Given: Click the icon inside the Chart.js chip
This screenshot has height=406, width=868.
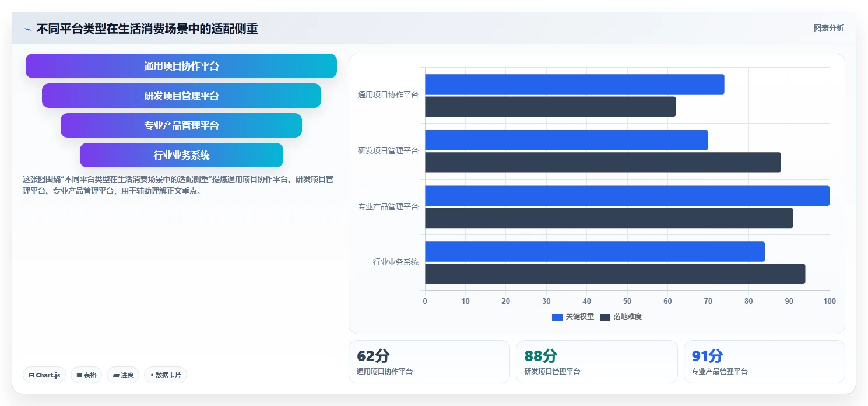Looking at the screenshot, I should (31, 375).
